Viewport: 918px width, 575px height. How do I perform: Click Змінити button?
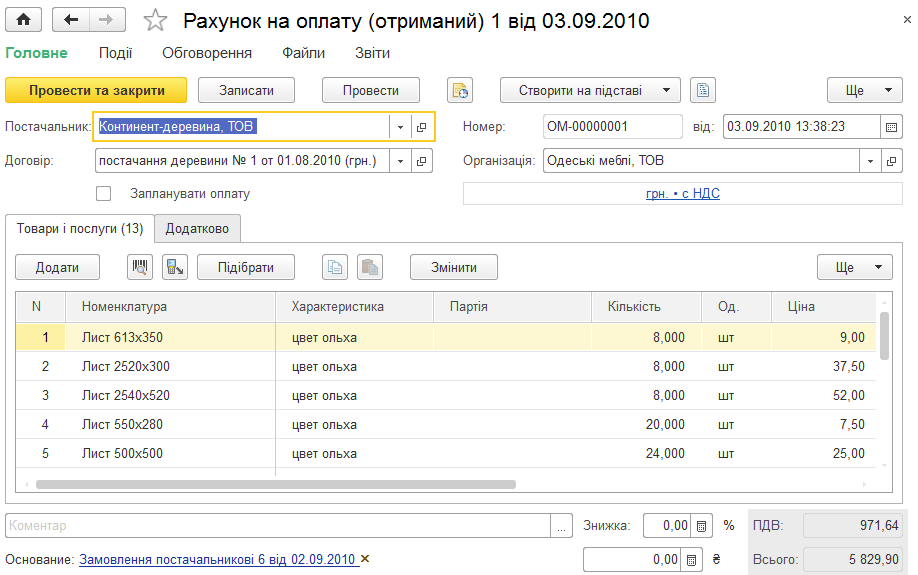pyautogui.click(x=454, y=268)
